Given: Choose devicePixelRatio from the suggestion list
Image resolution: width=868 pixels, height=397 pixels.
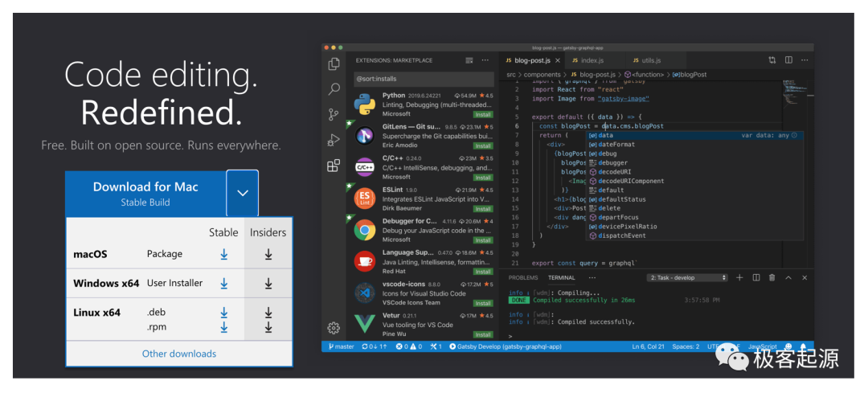Looking at the screenshot, I should point(694,227).
